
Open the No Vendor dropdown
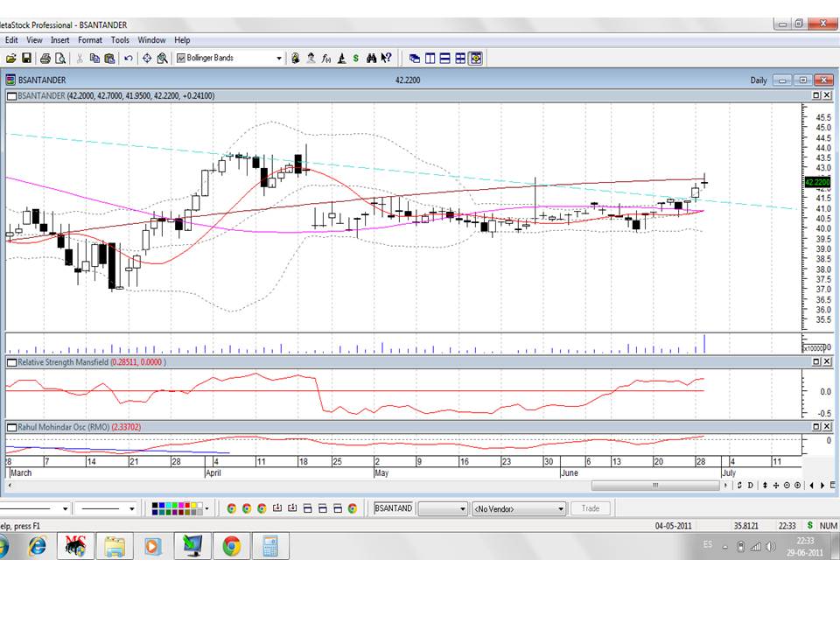(561, 508)
